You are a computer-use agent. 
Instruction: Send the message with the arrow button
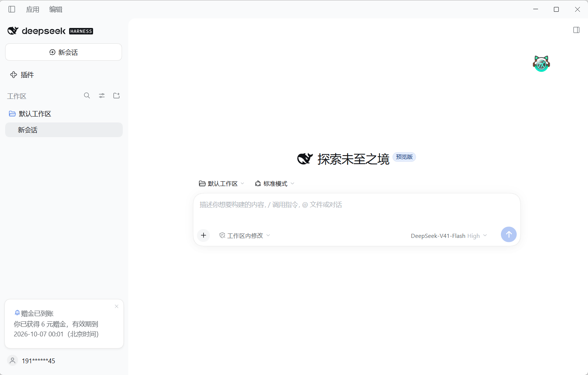509,234
